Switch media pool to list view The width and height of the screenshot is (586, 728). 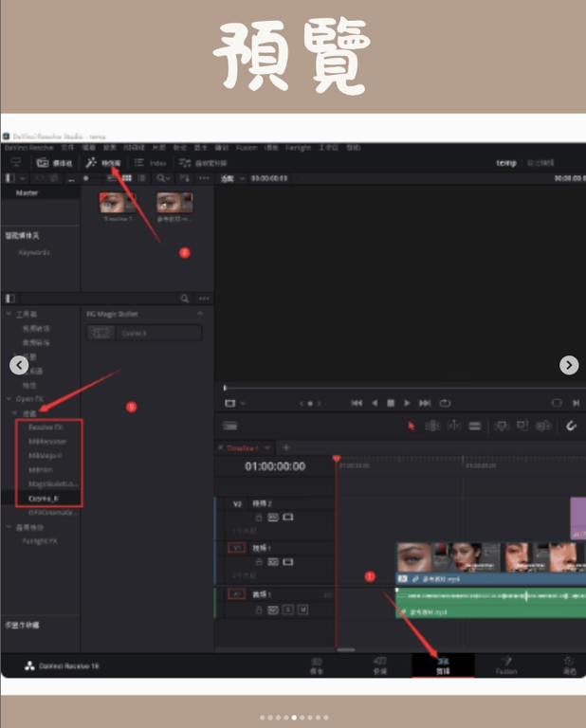(141, 178)
